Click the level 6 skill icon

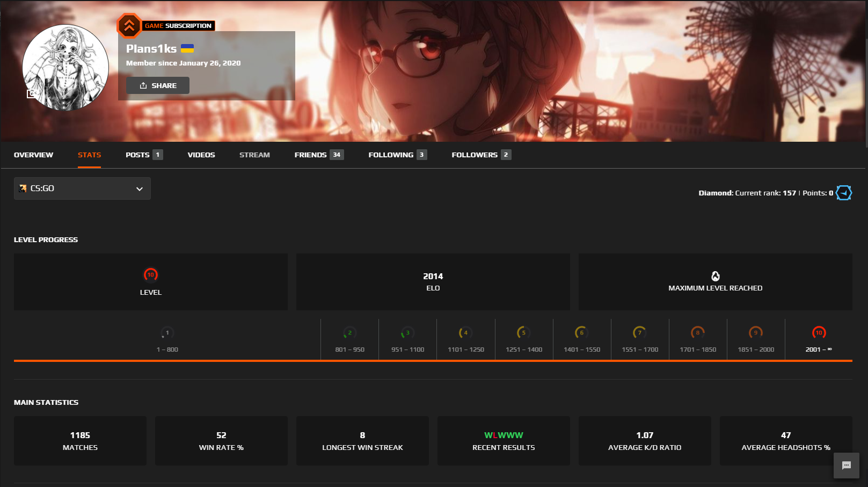[x=581, y=333]
